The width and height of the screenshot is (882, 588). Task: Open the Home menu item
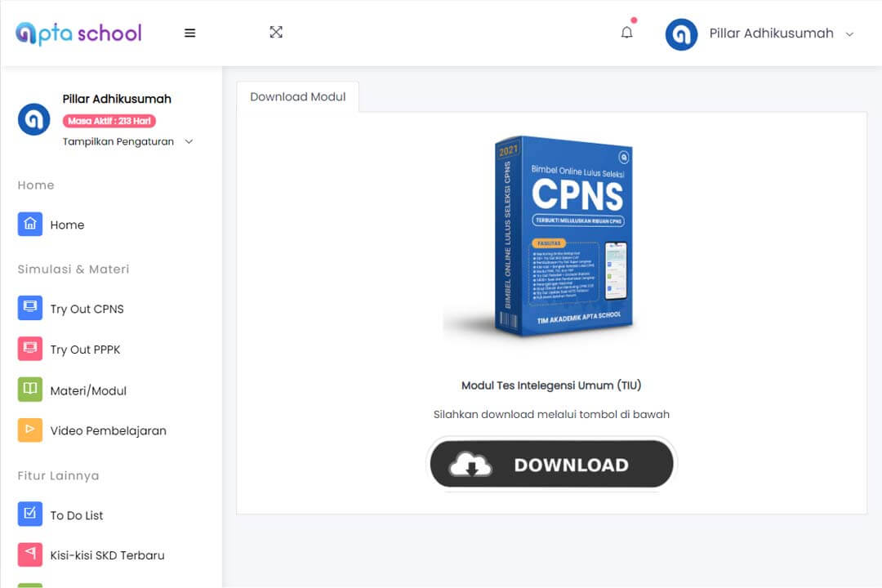[67, 225]
